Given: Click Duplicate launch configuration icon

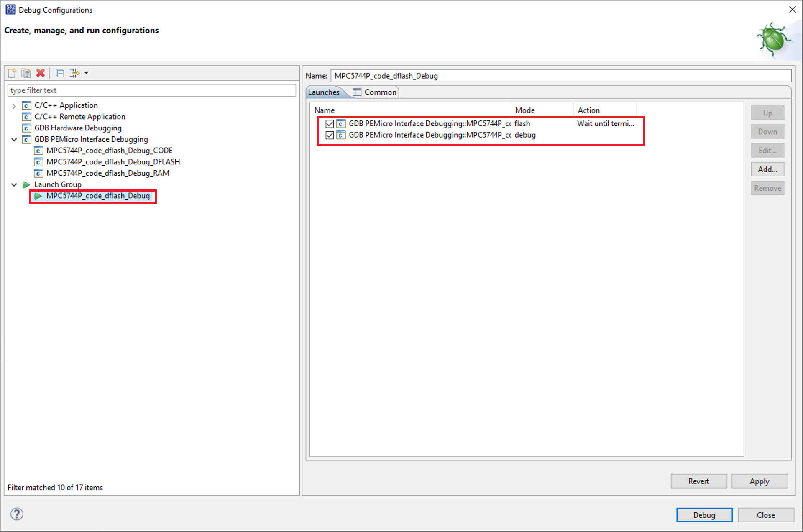Looking at the screenshot, I should pos(26,73).
